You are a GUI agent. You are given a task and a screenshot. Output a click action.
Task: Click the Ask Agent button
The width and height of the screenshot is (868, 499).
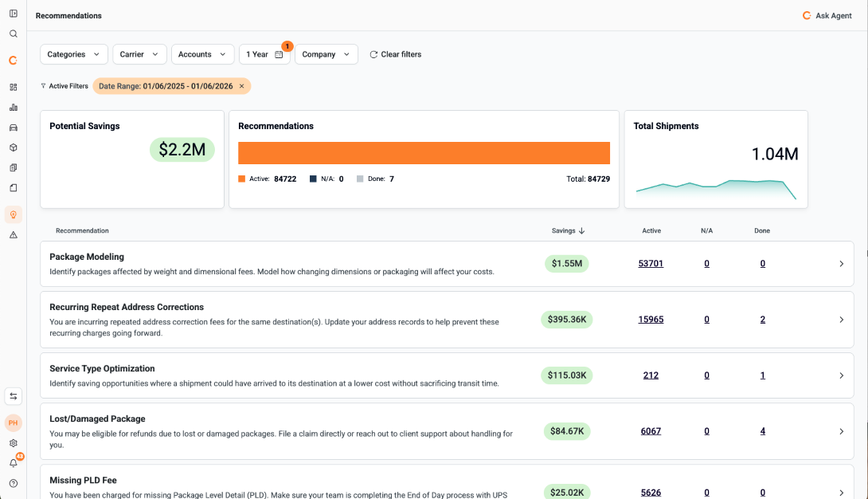tap(827, 15)
